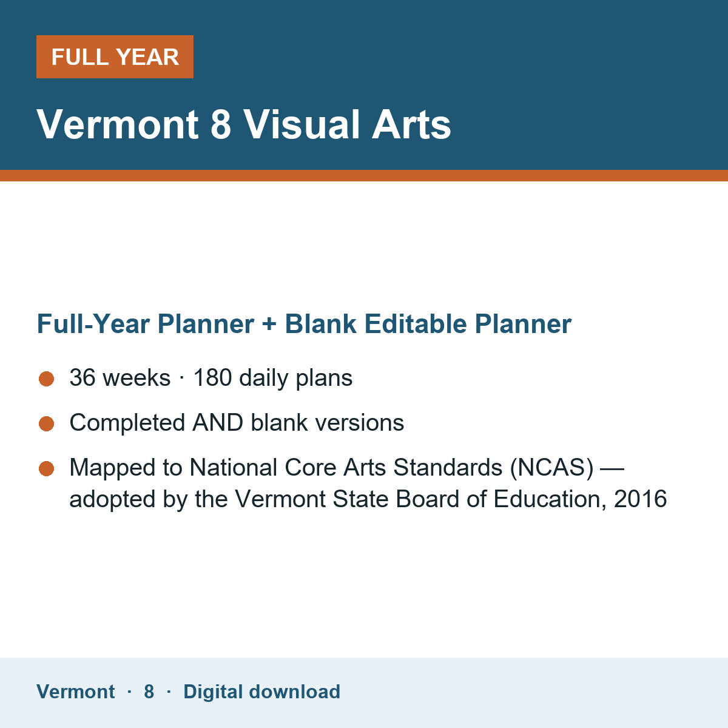728x728 pixels.
Task: Click the orange bullet beside 36 weeks
Action: (47, 379)
